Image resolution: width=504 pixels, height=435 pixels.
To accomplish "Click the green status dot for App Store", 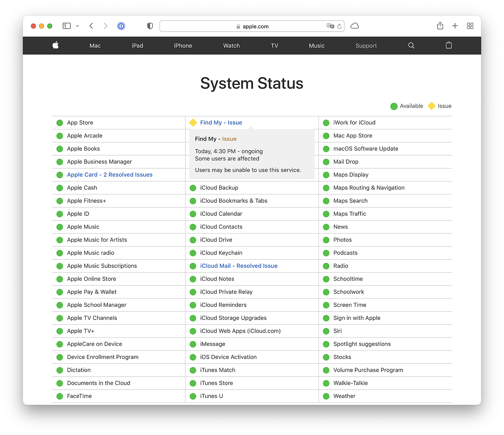I will 60,123.
